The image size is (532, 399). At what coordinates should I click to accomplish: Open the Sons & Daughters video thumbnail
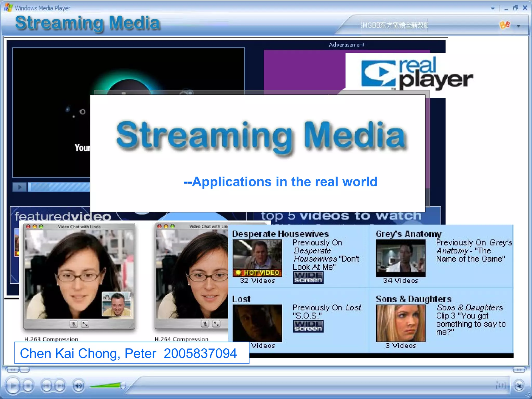(x=401, y=323)
